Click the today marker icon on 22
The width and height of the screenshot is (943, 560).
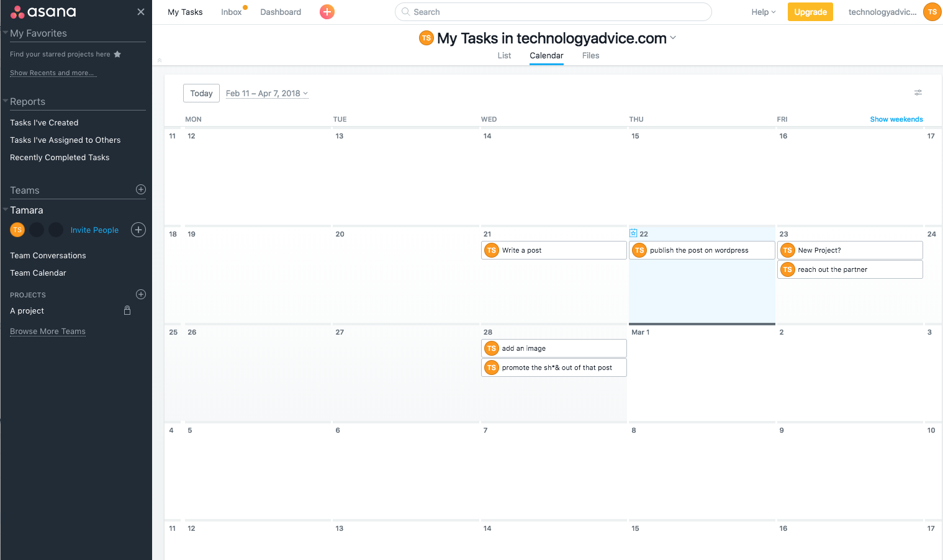click(x=633, y=233)
